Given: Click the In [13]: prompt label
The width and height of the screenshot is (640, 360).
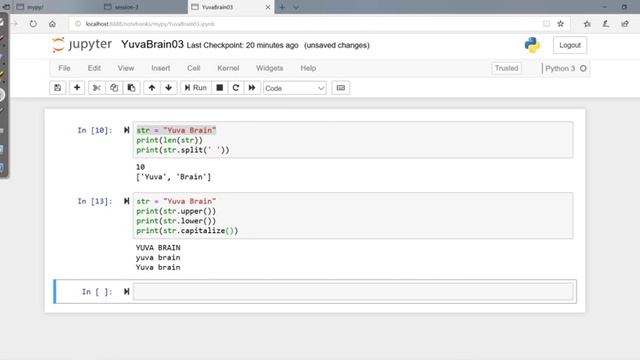Looking at the screenshot, I should (x=95, y=201).
